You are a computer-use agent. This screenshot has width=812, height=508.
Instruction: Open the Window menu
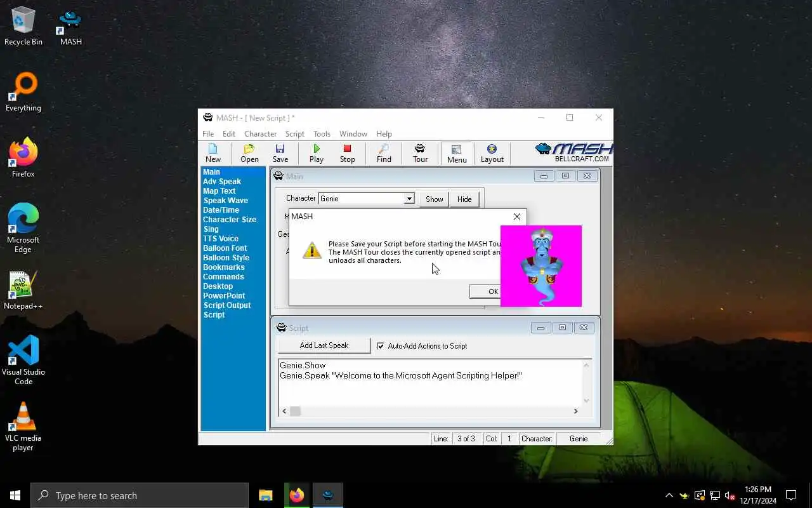point(353,134)
